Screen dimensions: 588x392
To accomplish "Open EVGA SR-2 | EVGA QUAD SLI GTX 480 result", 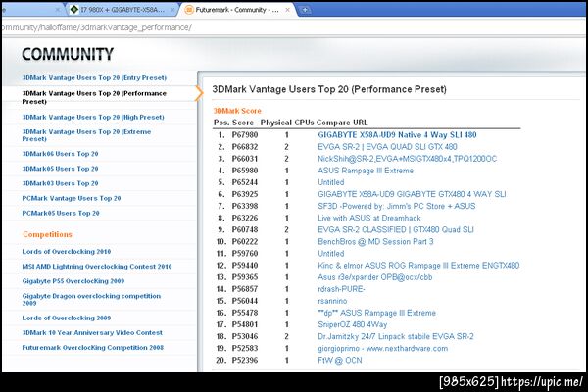I will click(387, 147).
